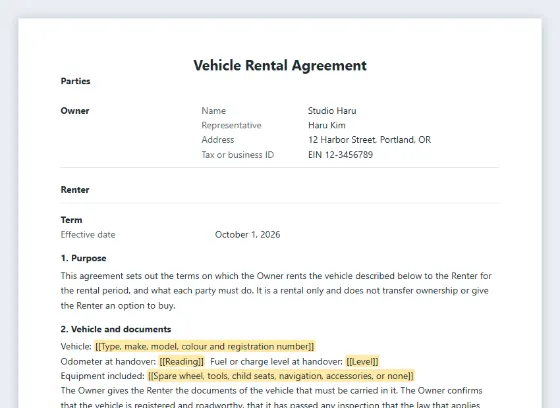
Task: Click the Effective date label
Action: tap(88, 235)
